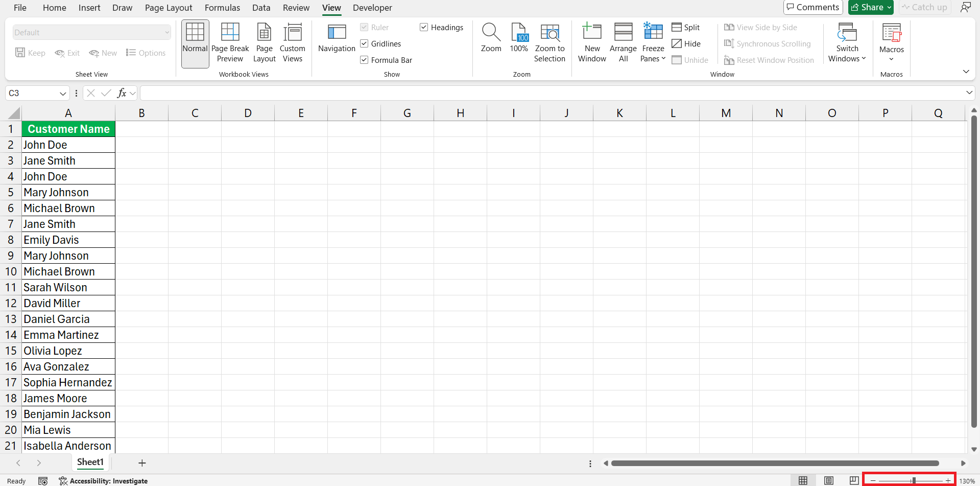Screen dimensions: 980x486
Task: Click Page Layout icon in status bar
Action: 829,480
